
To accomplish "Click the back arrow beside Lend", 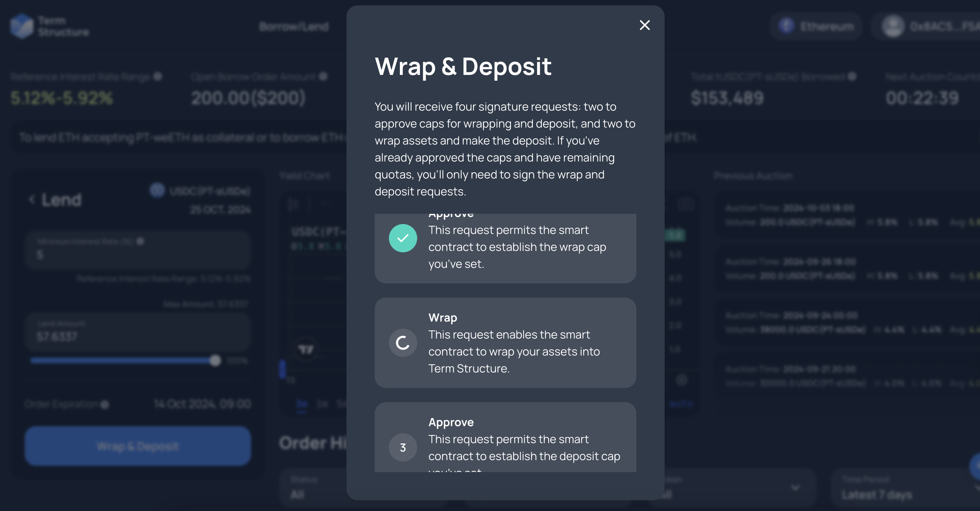I will pos(32,199).
